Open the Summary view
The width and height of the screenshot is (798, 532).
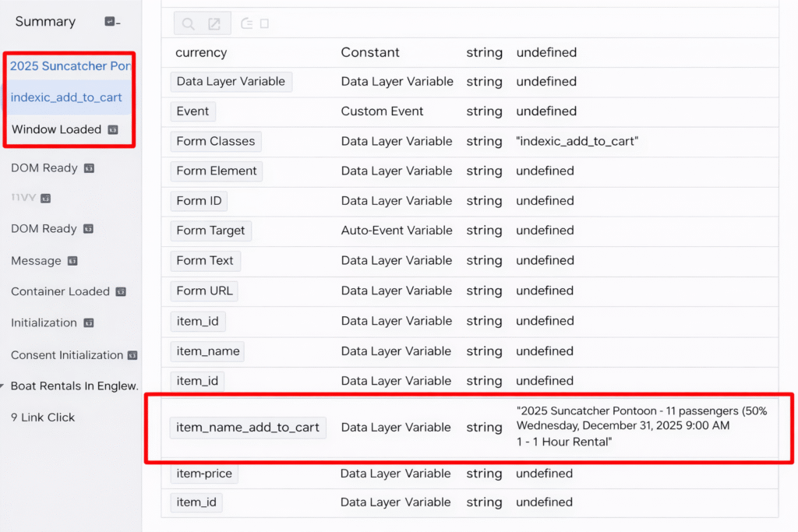coord(45,22)
